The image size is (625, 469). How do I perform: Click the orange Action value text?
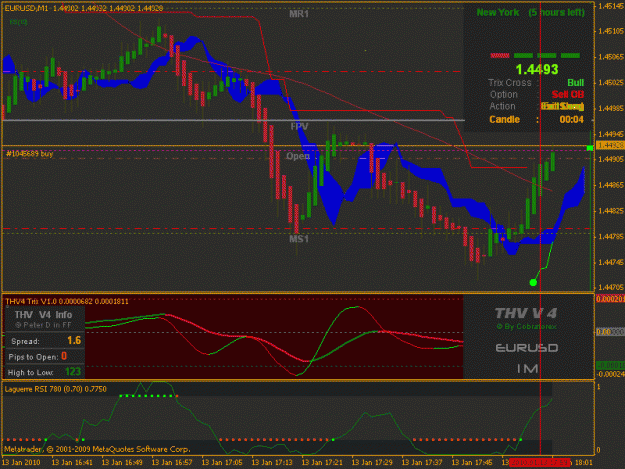[x=562, y=106]
